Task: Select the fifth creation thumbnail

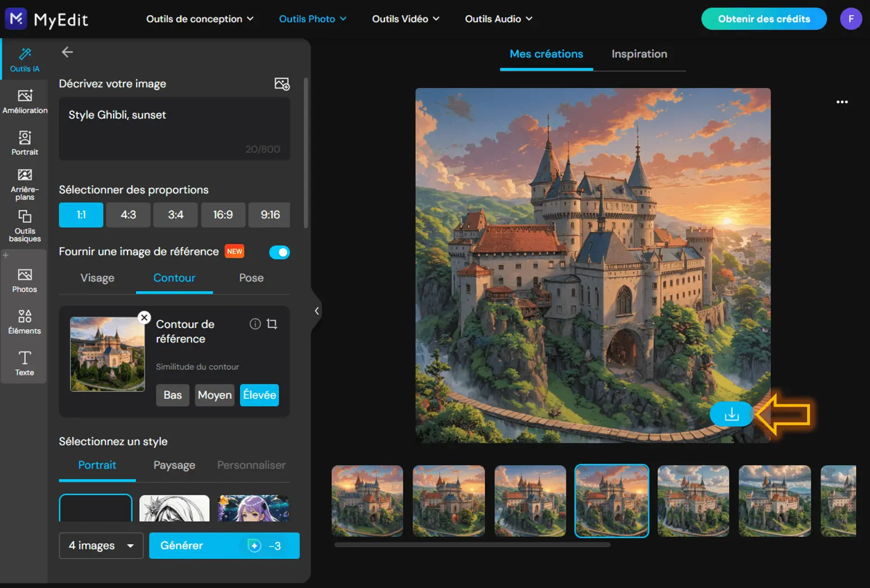Action: pos(693,501)
